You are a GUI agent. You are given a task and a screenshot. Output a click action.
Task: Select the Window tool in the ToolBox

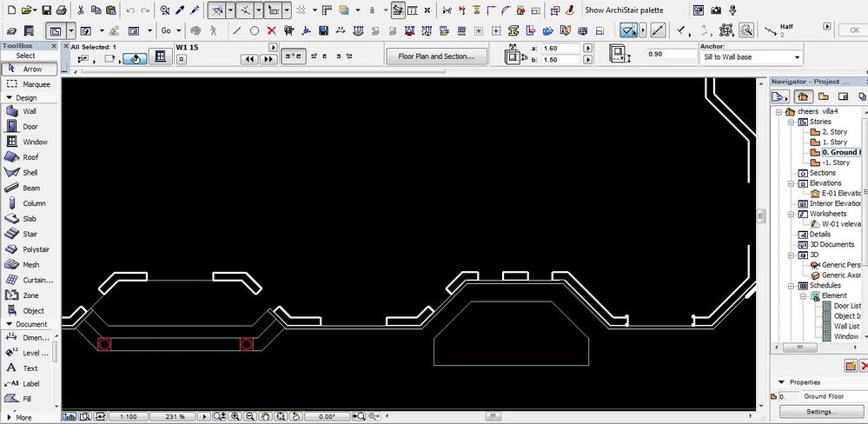pyautogui.click(x=29, y=142)
